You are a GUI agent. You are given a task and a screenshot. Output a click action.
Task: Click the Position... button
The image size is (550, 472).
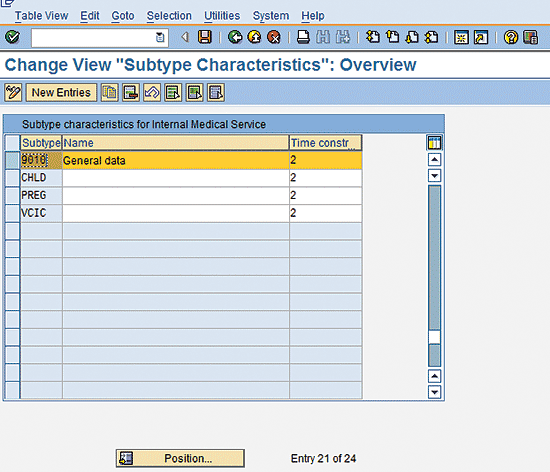pos(180,458)
